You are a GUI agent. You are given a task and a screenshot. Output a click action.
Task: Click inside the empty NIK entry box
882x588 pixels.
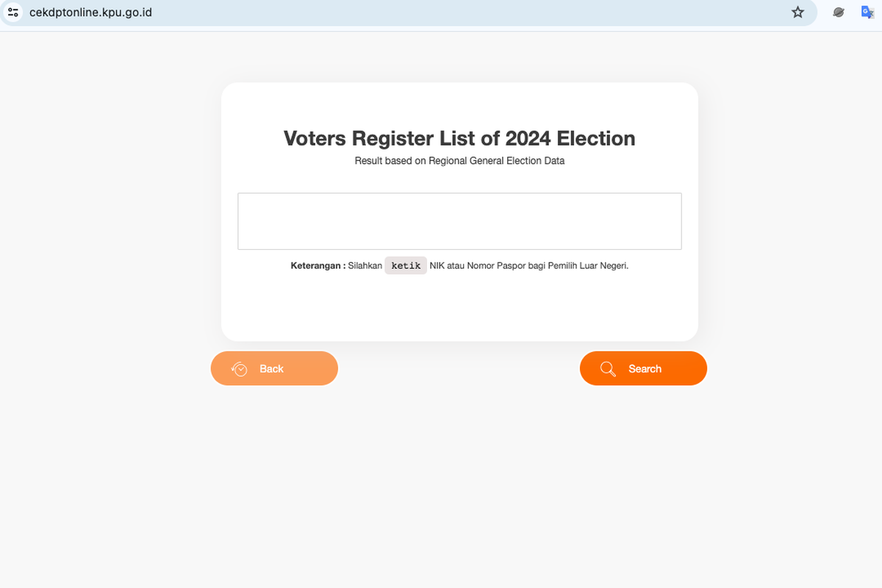click(x=459, y=220)
